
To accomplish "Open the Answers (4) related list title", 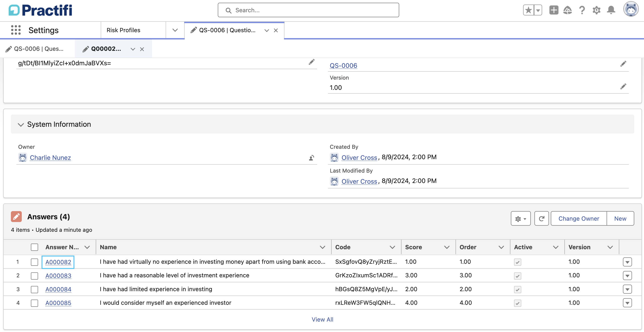I will [x=49, y=217].
